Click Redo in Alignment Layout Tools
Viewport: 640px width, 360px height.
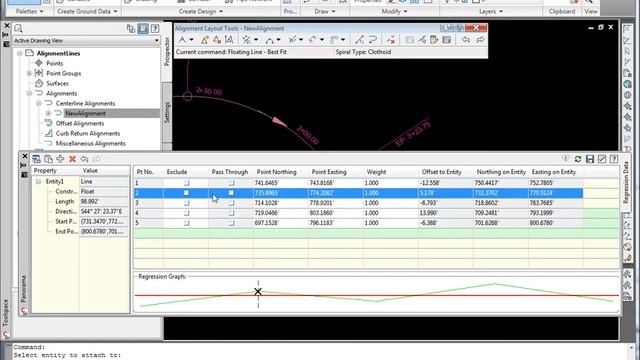coord(480,40)
